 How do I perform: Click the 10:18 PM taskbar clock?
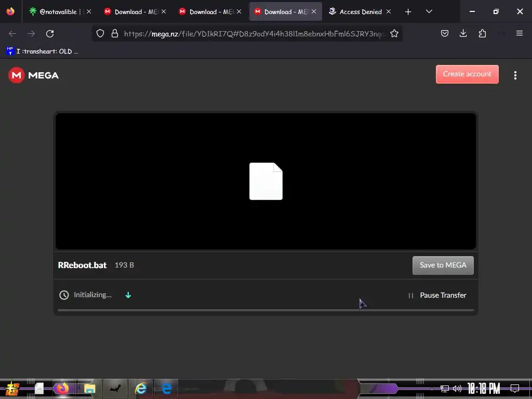click(484, 389)
